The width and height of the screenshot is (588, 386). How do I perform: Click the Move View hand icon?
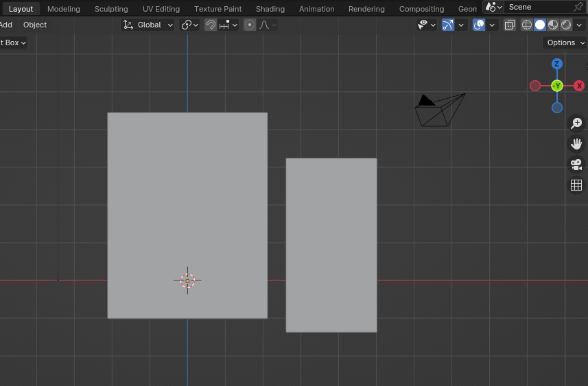tap(576, 144)
